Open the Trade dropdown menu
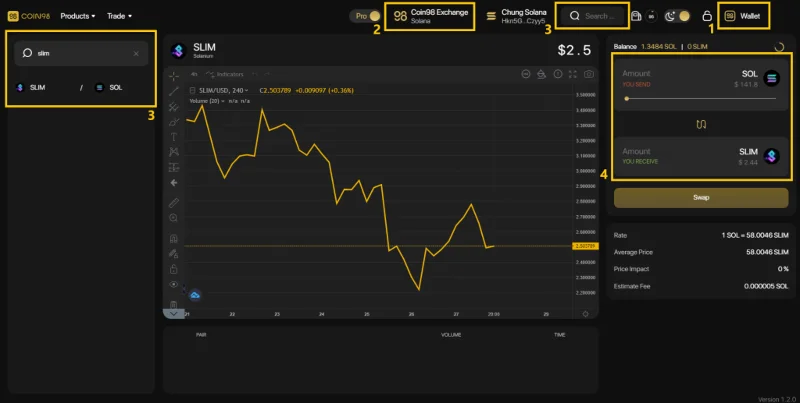The height and width of the screenshot is (403, 800). 119,16
